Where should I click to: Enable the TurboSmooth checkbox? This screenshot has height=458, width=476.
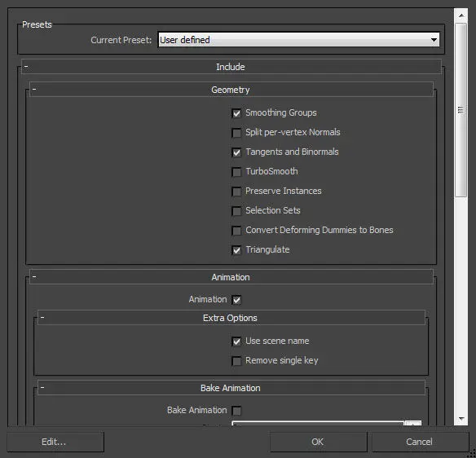(x=236, y=172)
